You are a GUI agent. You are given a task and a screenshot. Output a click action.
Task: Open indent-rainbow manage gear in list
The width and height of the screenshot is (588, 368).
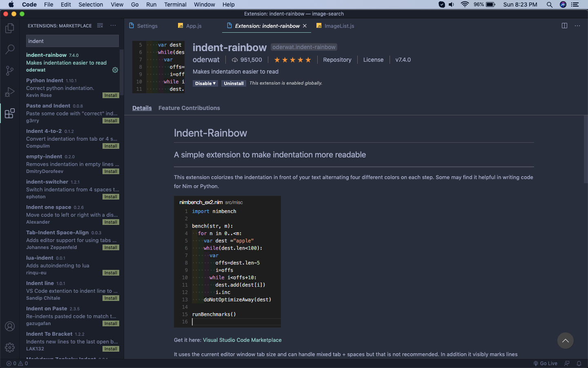pos(115,70)
